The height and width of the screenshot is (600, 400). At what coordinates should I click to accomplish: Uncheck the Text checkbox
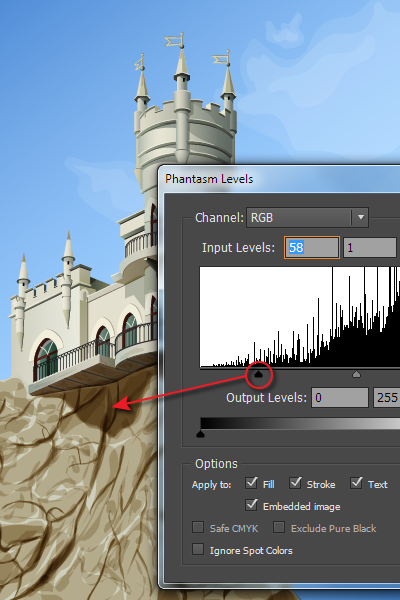click(356, 483)
